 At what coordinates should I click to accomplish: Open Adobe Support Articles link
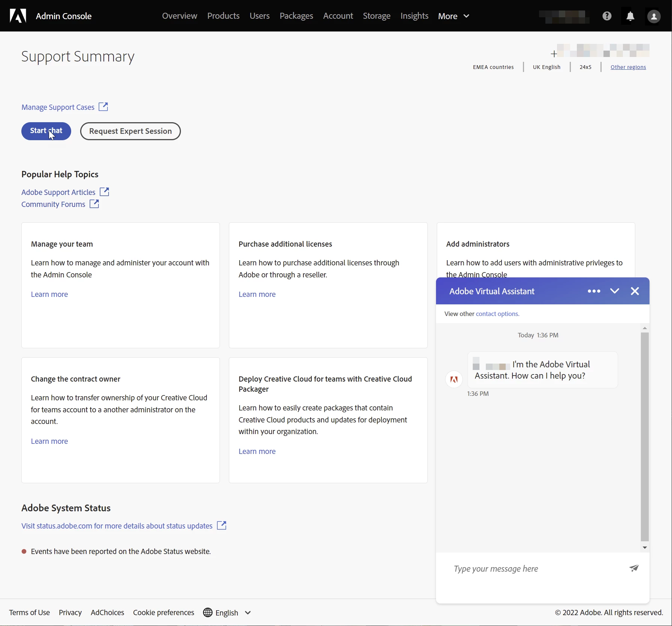coord(58,192)
